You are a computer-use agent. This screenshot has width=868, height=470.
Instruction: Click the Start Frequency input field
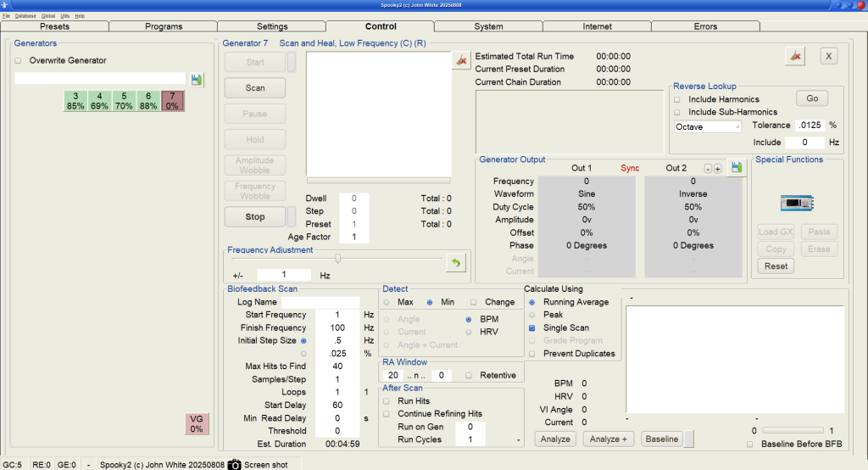(337, 315)
